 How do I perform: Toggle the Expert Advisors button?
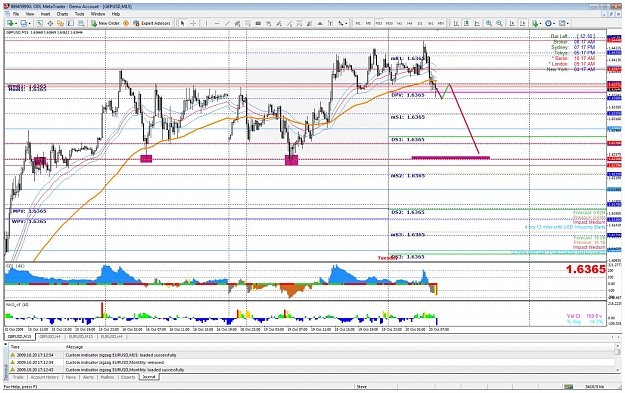tap(152, 23)
